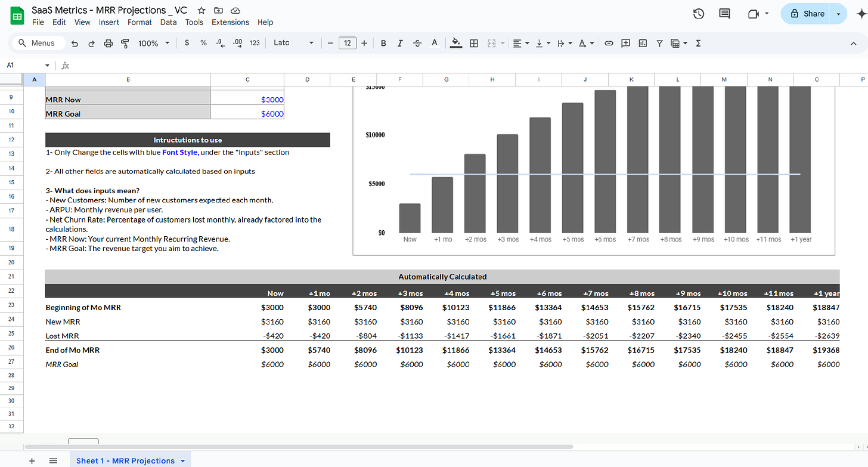Activate the paint format tool

125,43
